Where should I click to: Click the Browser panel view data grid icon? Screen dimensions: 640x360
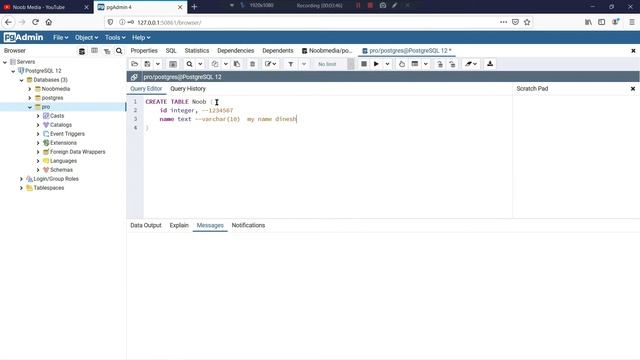(x=94, y=51)
